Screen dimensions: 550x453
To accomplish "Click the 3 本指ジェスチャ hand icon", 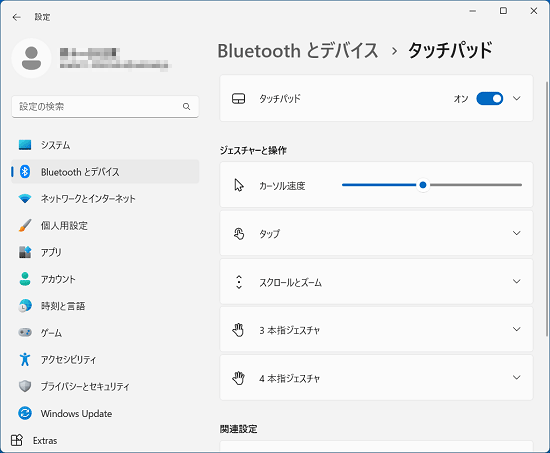I will (x=239, y=330).
